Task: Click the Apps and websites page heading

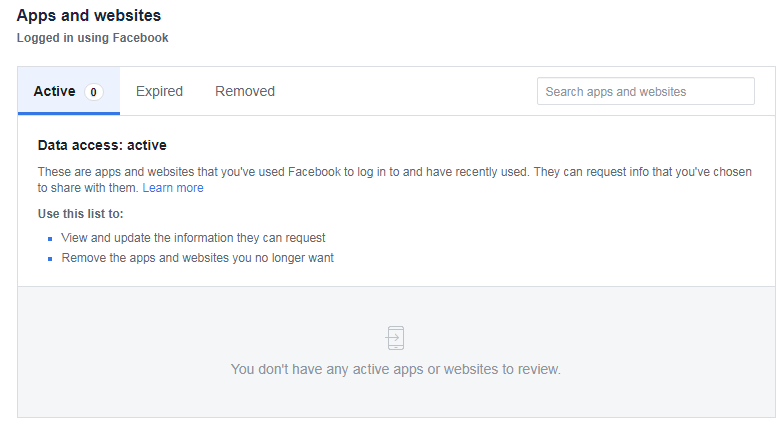Action: [89, 15]
